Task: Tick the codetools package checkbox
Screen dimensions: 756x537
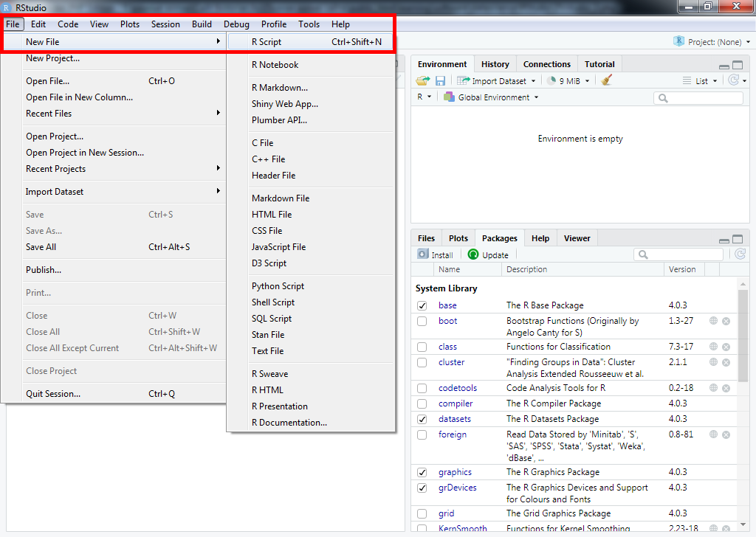Action: pos(422,388)
